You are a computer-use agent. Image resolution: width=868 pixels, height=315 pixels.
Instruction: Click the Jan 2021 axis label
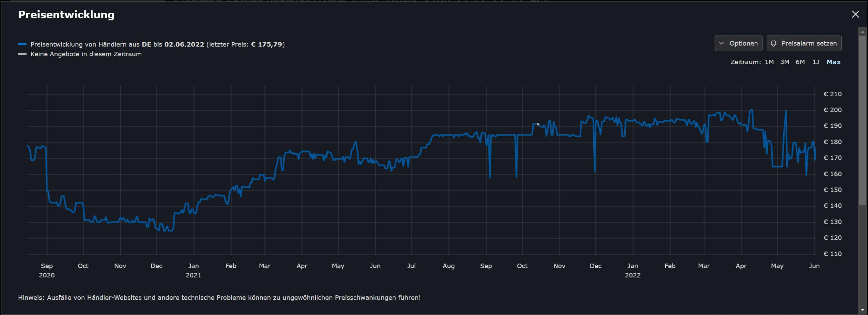[193, 270]
